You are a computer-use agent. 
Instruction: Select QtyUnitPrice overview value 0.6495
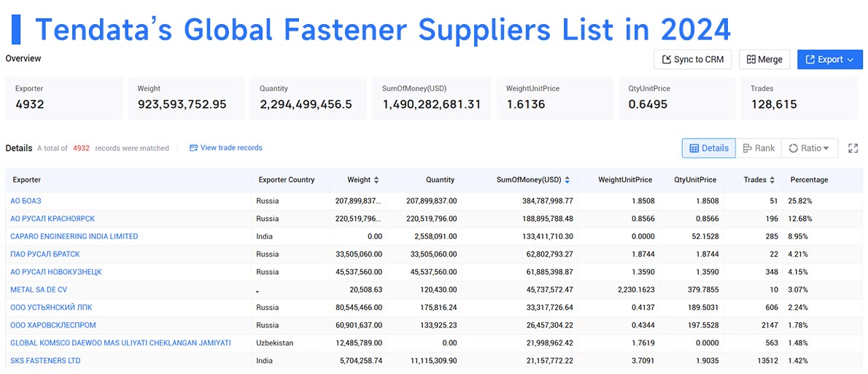coord(648,104)
